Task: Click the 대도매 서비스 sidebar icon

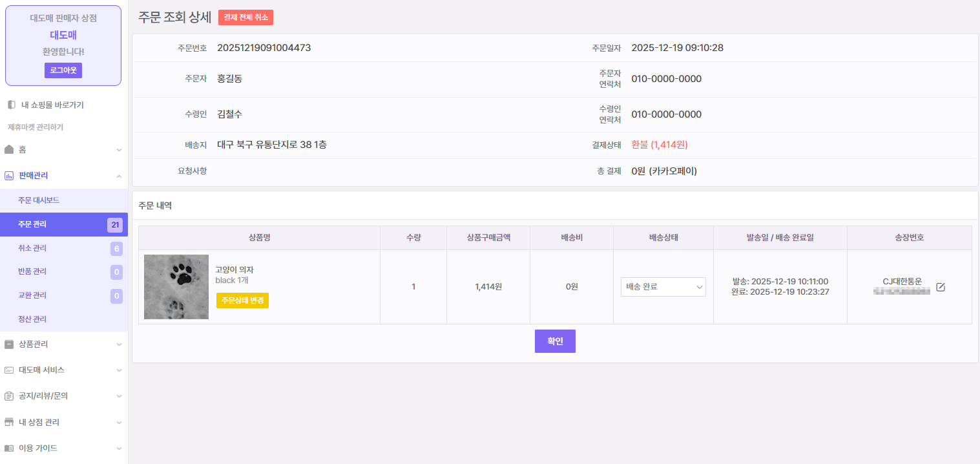Action: (x=9, y=370)
